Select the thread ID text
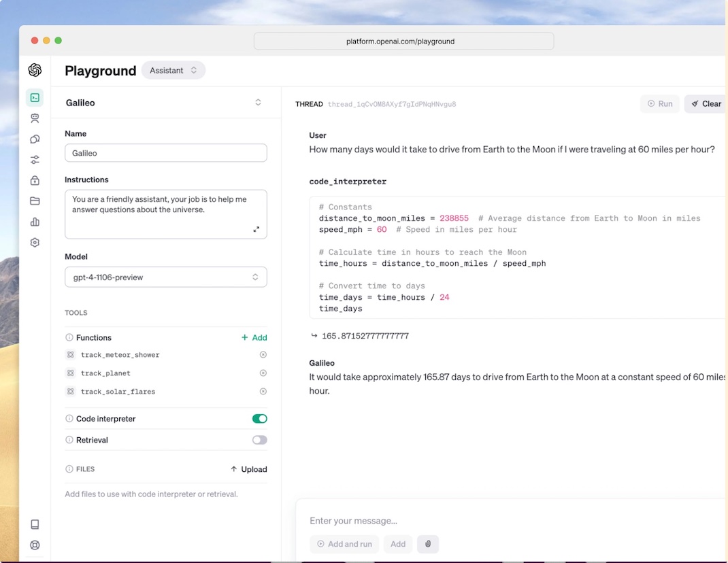This screenshot has width=728, height=563. coord(392,104)
